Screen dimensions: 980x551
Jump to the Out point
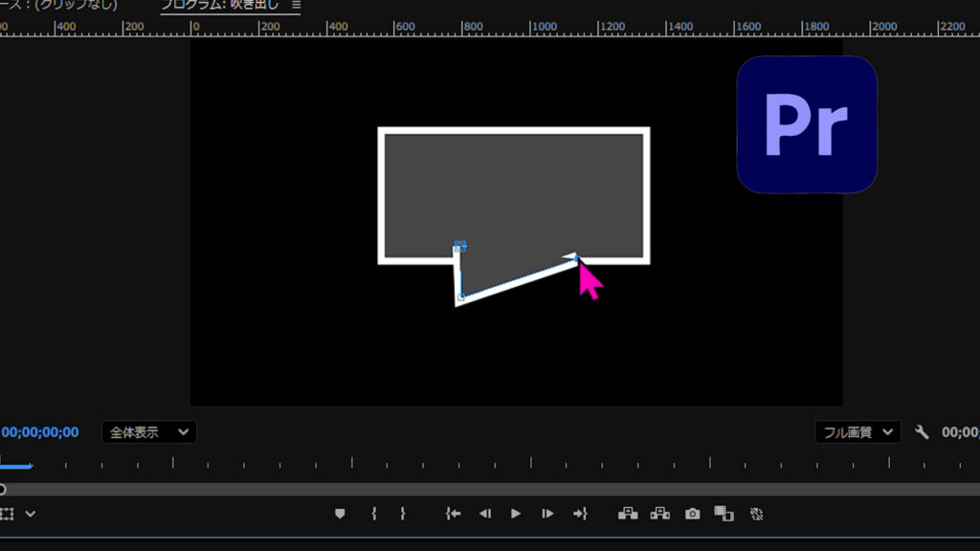click(579, 514)
